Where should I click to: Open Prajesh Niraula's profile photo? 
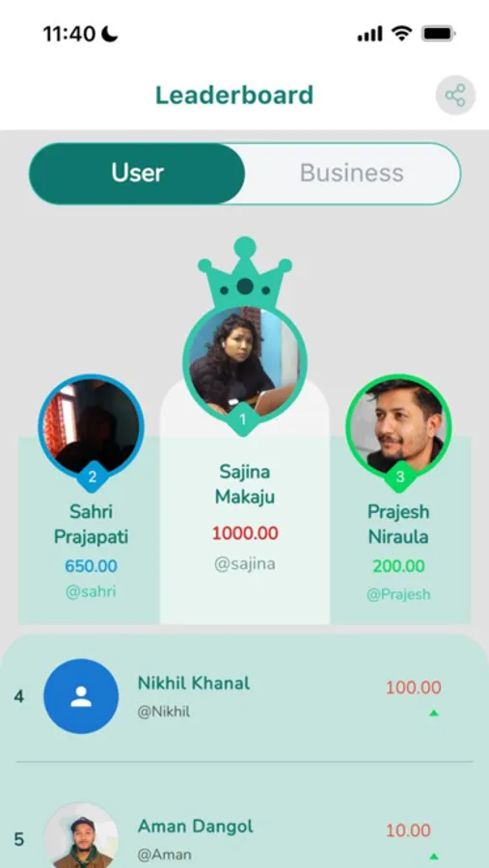pyautogui.click(x=398, y=425)
